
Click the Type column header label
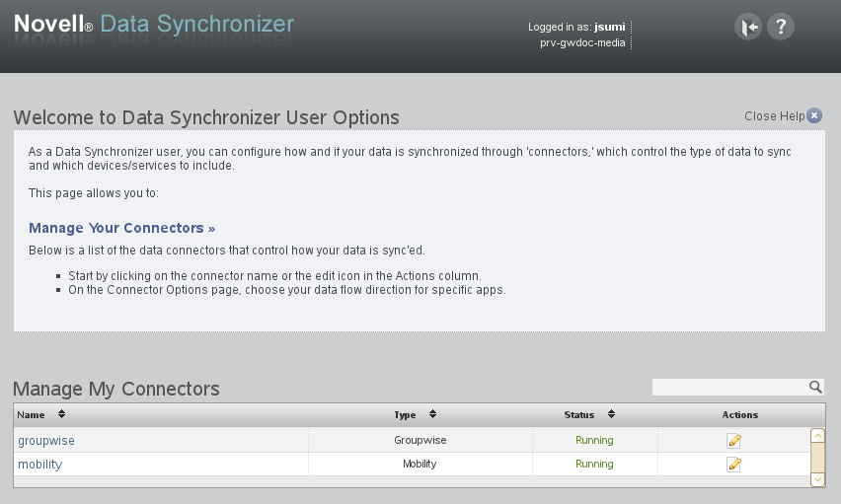pyautogui.click(x=405, y=415)
